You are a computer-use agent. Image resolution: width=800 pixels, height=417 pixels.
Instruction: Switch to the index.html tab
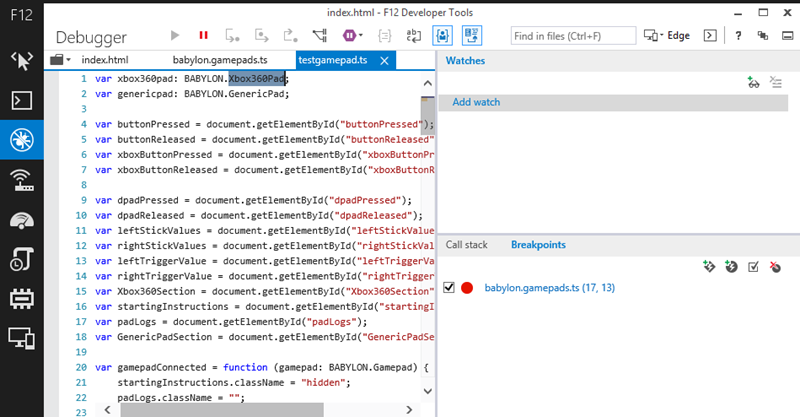[105, 60]
